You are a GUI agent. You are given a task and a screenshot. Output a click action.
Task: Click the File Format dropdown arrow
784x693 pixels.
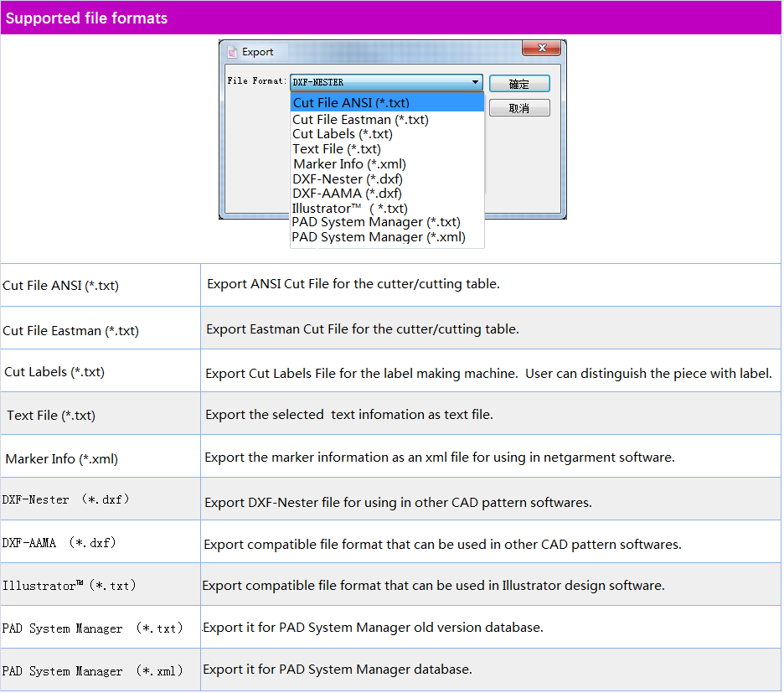(x=475, y=82)
